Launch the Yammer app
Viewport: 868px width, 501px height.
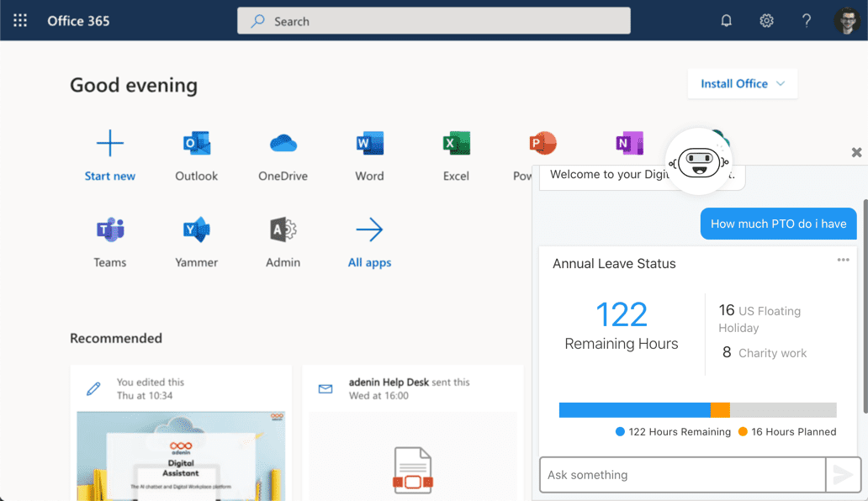tap(197, 229)
